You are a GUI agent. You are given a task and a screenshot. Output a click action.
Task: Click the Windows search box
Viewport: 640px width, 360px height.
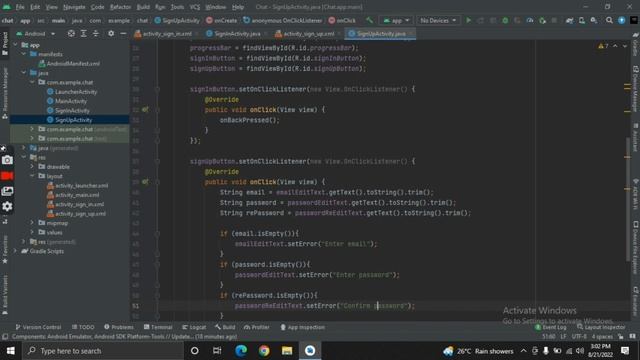(x=102, y=351)
